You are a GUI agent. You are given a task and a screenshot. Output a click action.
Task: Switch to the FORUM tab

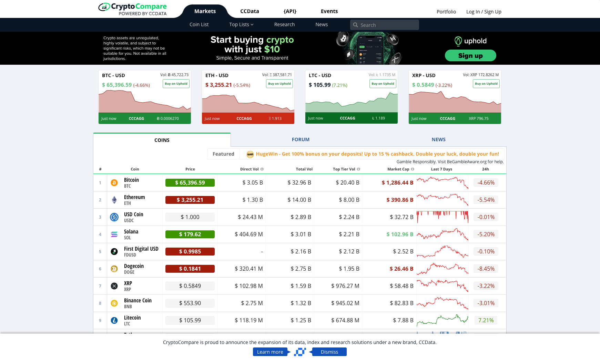click(x=301, y=139)
